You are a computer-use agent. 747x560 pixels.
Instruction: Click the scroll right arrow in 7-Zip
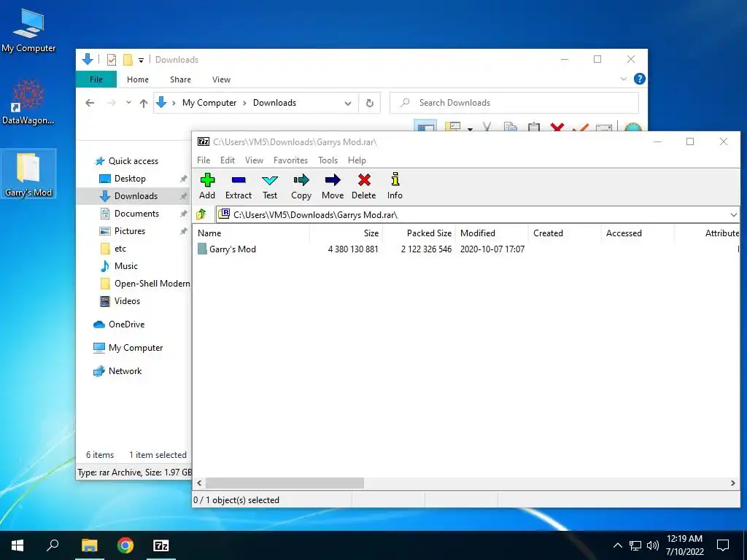(732, 483)
